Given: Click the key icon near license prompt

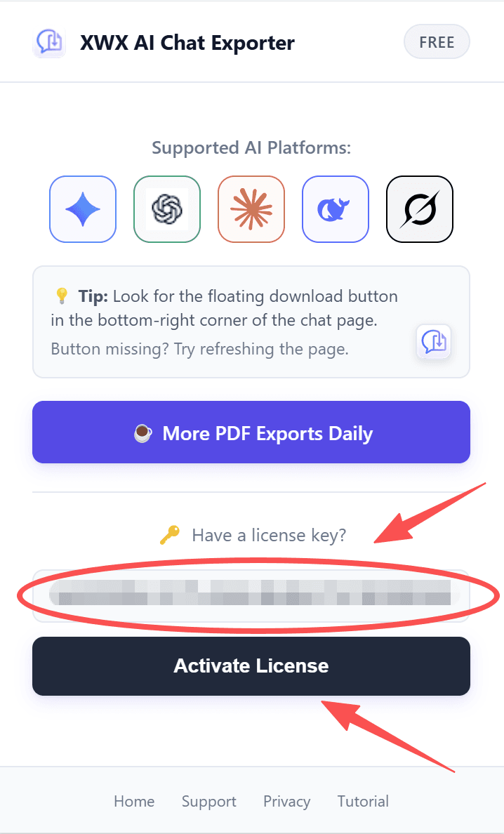Looking at the screenshot, I should click(170, 536).
